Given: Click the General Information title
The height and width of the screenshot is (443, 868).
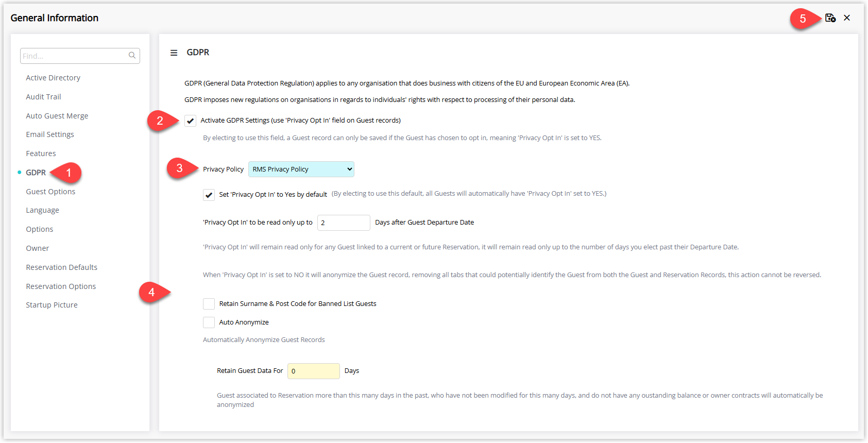Looking at the screenshot, I should [x=55, y=18].
